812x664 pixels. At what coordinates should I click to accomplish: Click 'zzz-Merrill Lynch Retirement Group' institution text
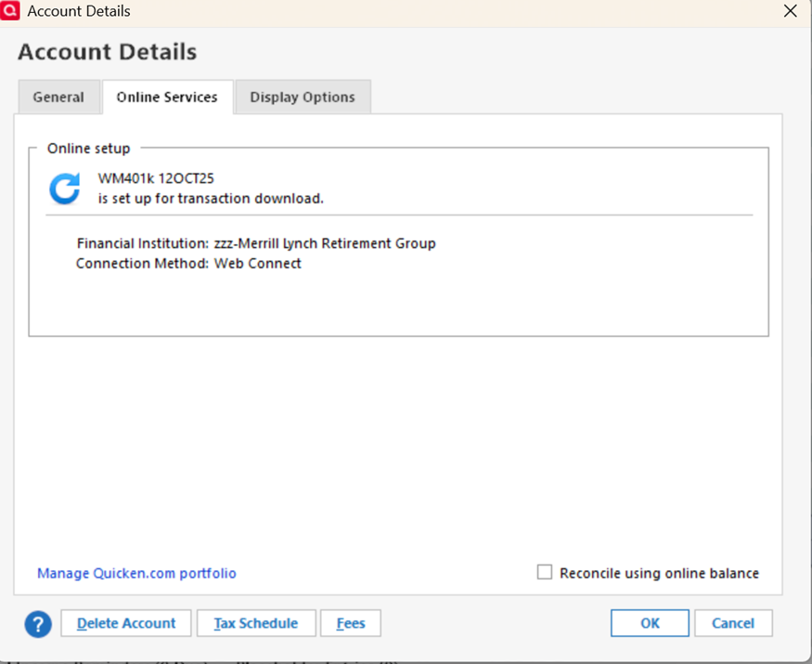pos(325,243)
